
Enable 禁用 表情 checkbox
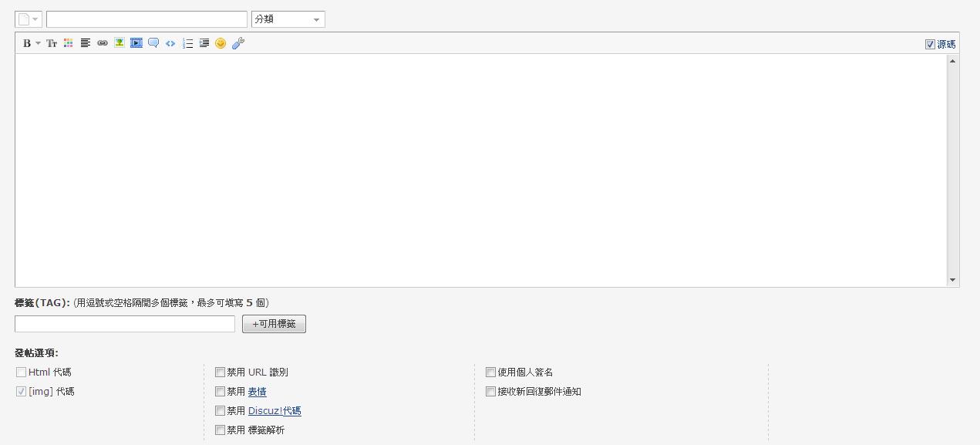pyautogui.click(x=220, y=391)
